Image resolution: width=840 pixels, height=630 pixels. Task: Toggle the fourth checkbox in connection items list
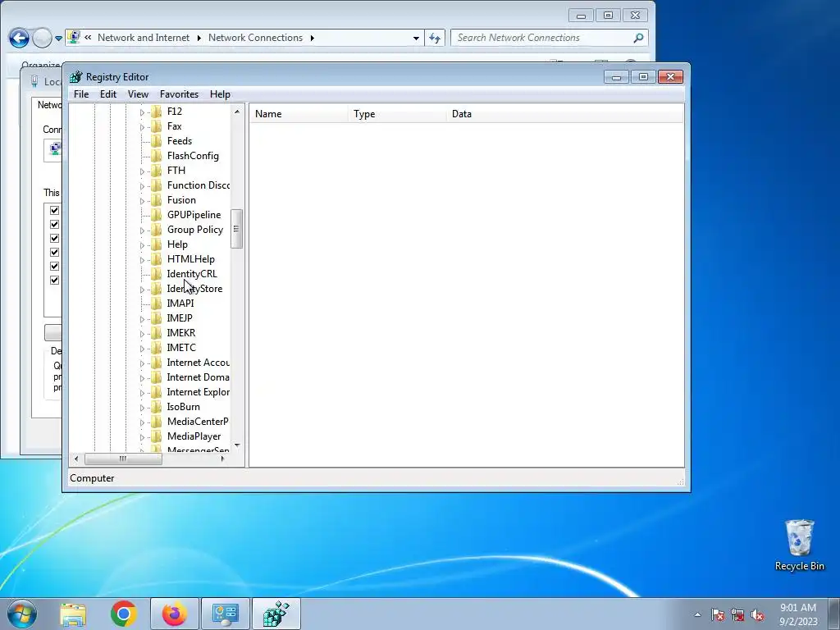(55, 253)
